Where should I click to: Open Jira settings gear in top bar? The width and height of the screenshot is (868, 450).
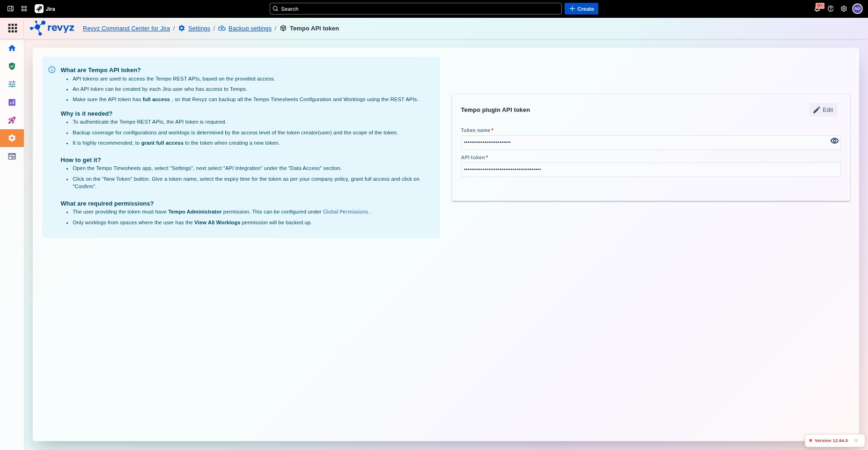(844, 9)
